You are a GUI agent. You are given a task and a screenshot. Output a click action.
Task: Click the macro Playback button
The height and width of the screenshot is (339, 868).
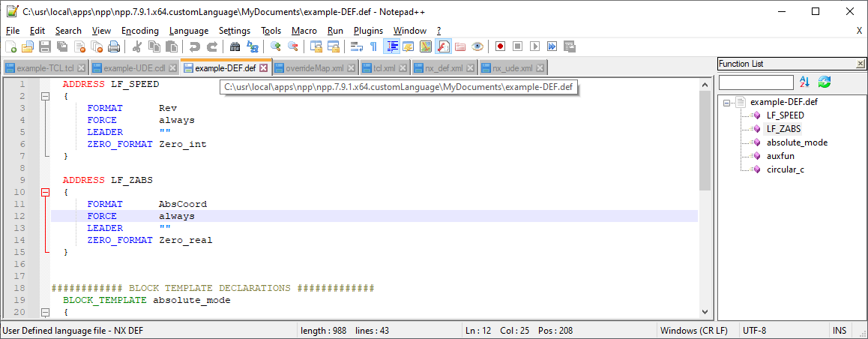click(x=534, y=46)
